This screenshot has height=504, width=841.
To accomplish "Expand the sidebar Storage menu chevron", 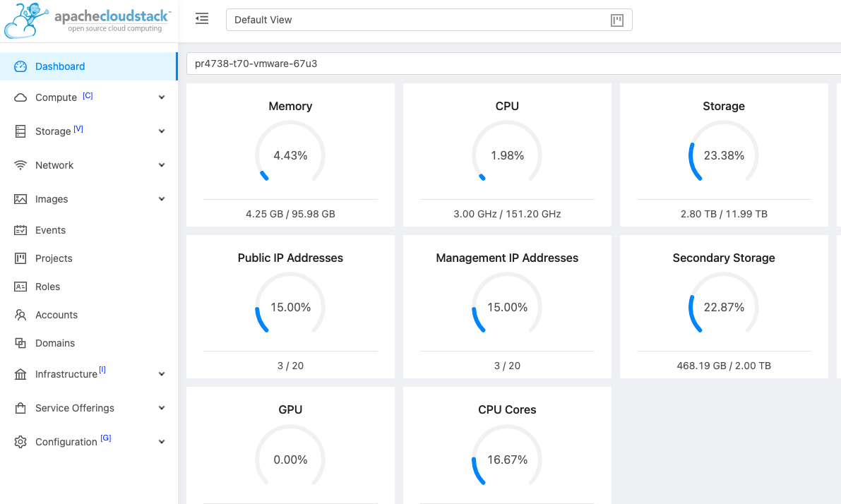I will (162, 131).
